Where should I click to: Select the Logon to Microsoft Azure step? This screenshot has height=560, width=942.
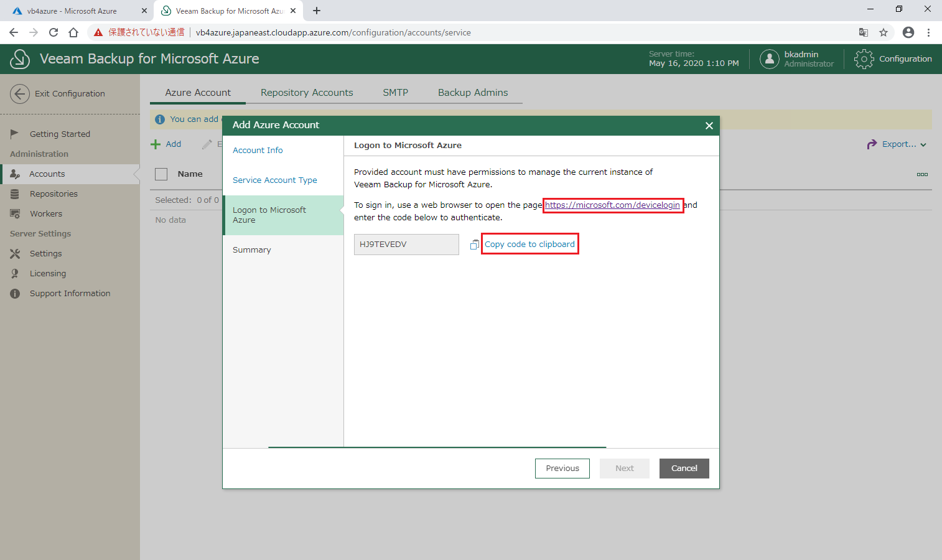pos(283,215)
